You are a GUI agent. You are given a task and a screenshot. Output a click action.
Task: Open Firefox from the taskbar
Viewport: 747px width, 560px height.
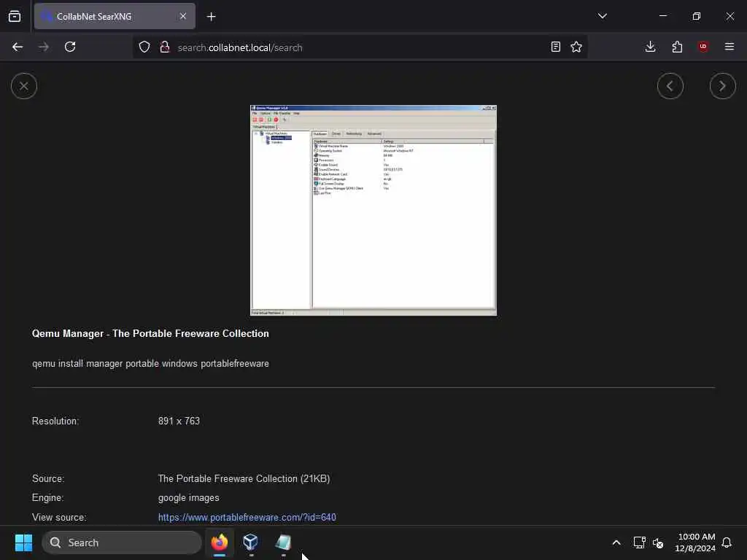click(219, 542)
